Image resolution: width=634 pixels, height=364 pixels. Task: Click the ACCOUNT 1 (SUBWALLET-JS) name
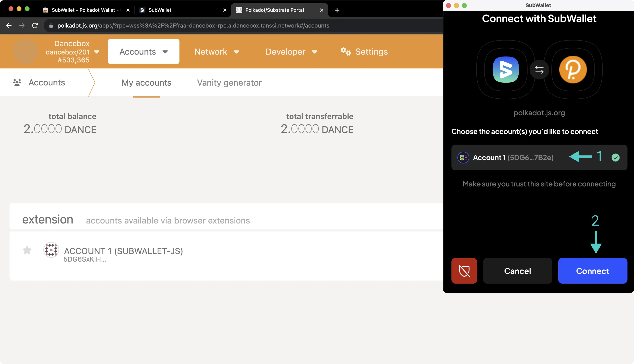(x=124, y=251)
